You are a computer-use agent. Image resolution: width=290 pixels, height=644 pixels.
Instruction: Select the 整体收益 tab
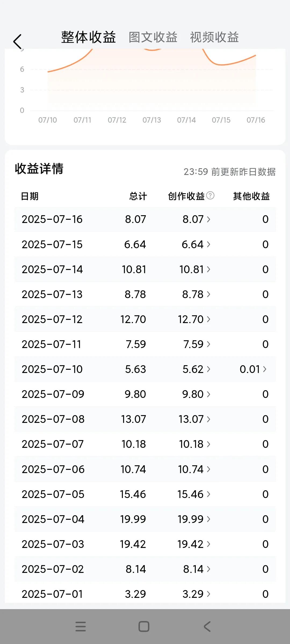[x=88, y=37]
